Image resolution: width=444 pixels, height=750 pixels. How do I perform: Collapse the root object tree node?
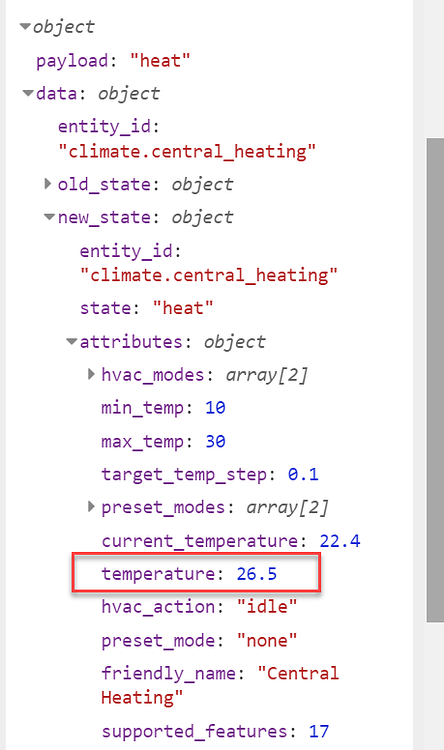tap(25, 27)
